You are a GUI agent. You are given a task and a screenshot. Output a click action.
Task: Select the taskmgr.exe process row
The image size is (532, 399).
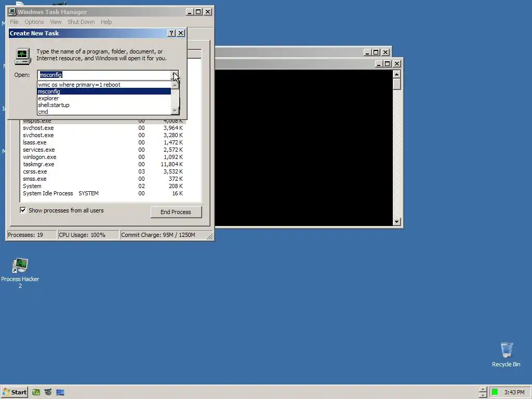pos(103,164)
